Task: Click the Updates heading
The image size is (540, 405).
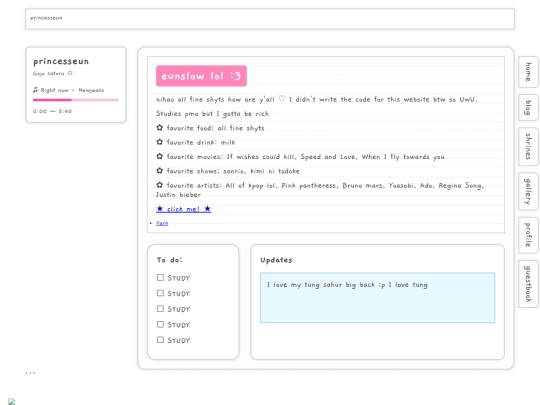Action: [276, 260]
